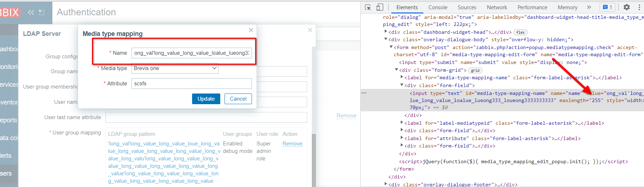Toggle the device toolbar icon in DevTools
This screenshot has width=644, height=187.
click(380, 7)
